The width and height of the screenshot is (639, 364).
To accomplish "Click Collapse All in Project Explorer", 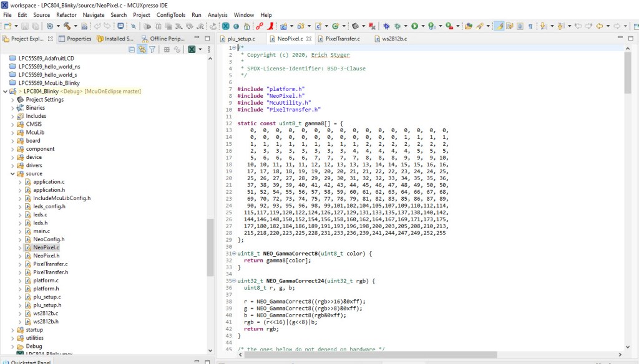I will tap(132, 50).
